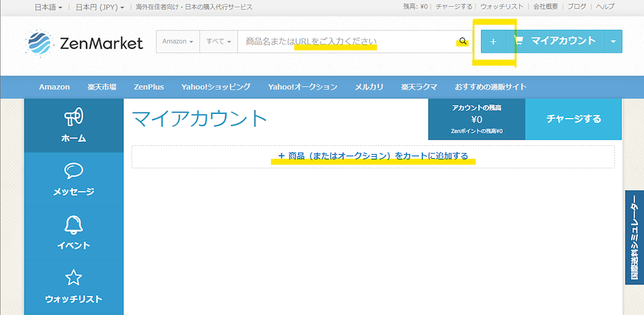
Task: Open ヘルプ link in the top bar
Action: 605,7
